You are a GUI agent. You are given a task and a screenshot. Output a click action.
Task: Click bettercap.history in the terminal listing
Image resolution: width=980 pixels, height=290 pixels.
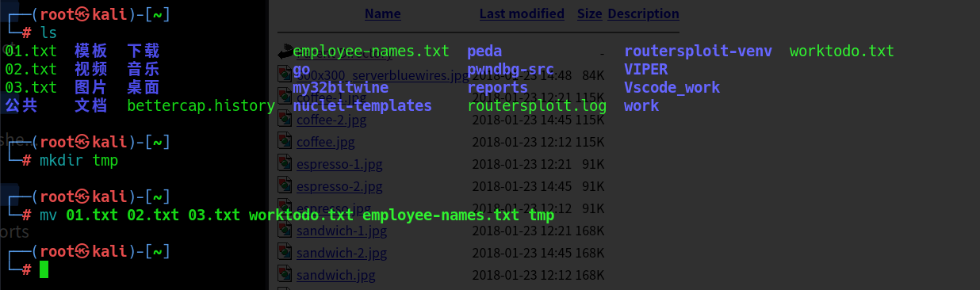coord(201,105)
